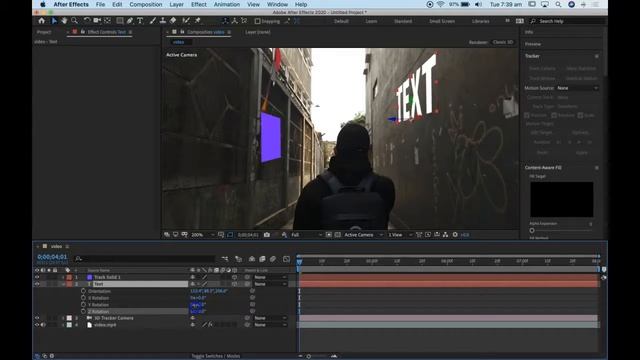Screen dimensions: 640x360
Task: Hide the Track Solid 1 layer eye
Action: (x=37, y=277)
